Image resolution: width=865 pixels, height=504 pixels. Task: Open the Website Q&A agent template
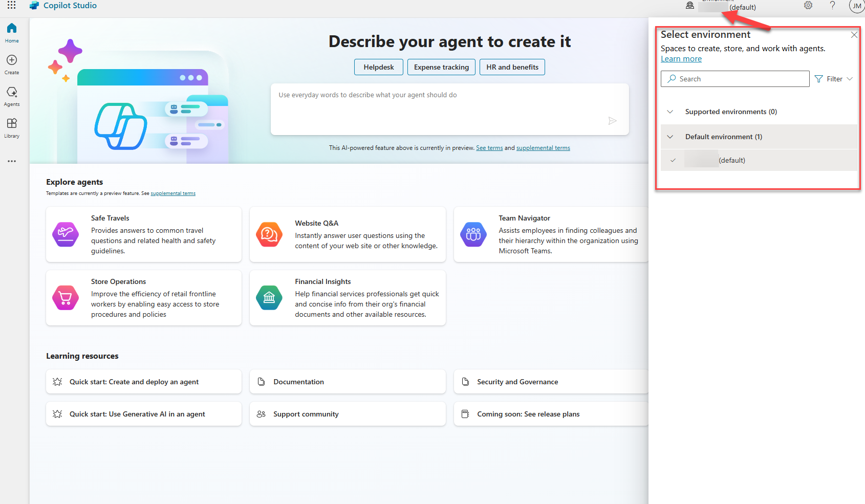click(348, 234)
